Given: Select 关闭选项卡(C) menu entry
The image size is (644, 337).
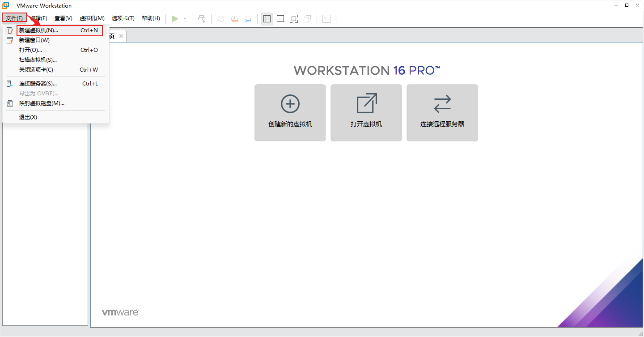Looking at the screenshot, I should pos(56,70).
